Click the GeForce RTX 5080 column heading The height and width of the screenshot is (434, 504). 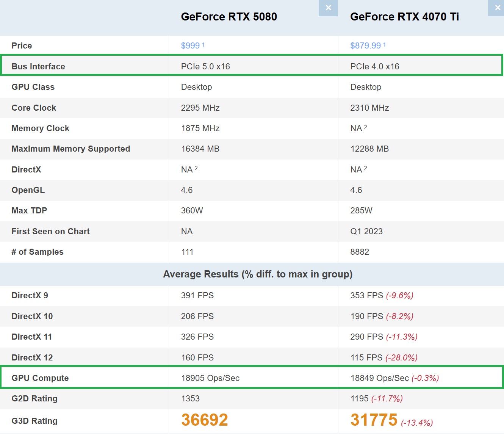(229, 17)
